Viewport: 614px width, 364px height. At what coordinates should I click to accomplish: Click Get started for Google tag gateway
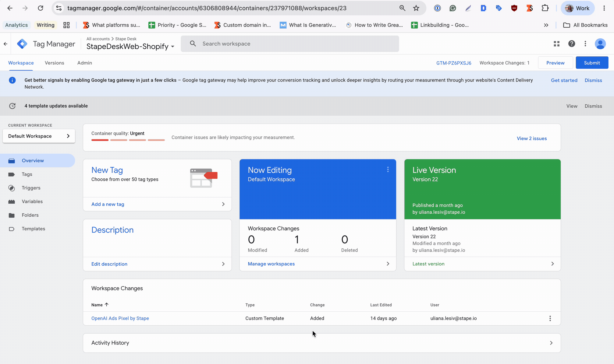(x=564, y=80)
